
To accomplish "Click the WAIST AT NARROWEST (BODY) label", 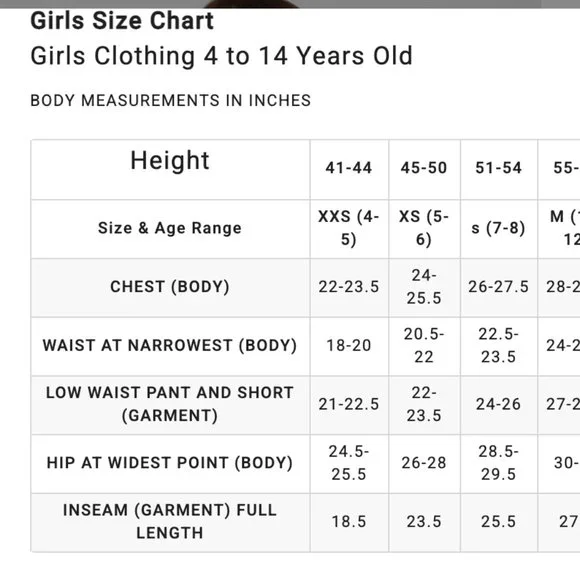I will [170, 345].
